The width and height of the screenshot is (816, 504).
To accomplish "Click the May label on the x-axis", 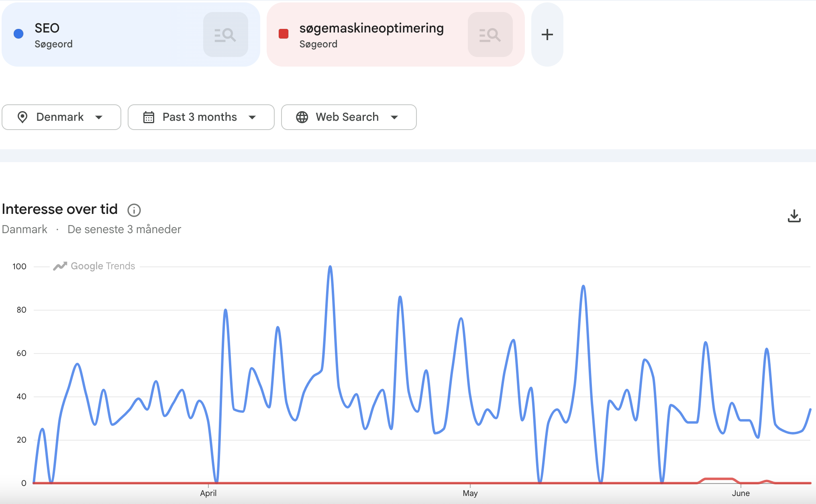I will point(470,493).
